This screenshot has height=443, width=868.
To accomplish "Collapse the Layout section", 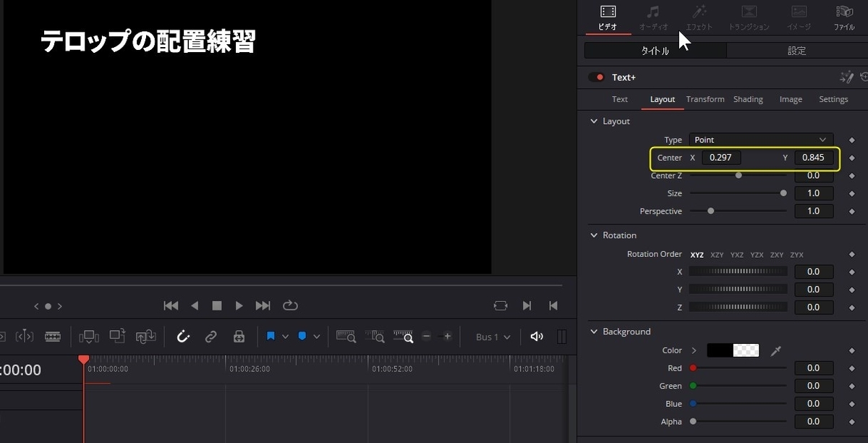I will tap(594, 121).
